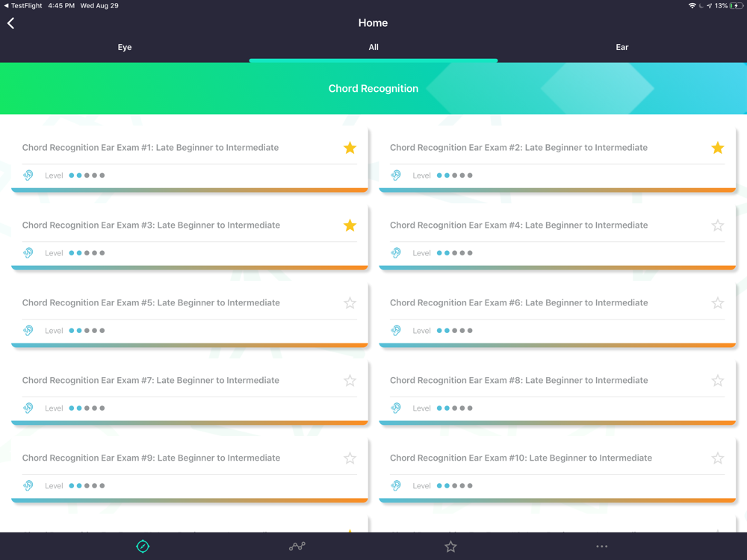747x560 pixels.
Task: Go back with the top-left chevron
Action: tap(10, 23)
